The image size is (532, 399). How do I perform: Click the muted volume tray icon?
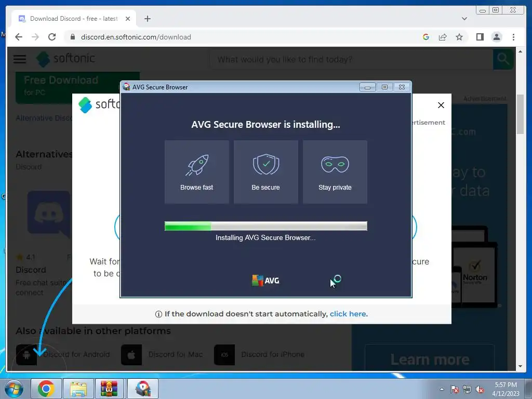pyautogui.click(x=480, y=389)
